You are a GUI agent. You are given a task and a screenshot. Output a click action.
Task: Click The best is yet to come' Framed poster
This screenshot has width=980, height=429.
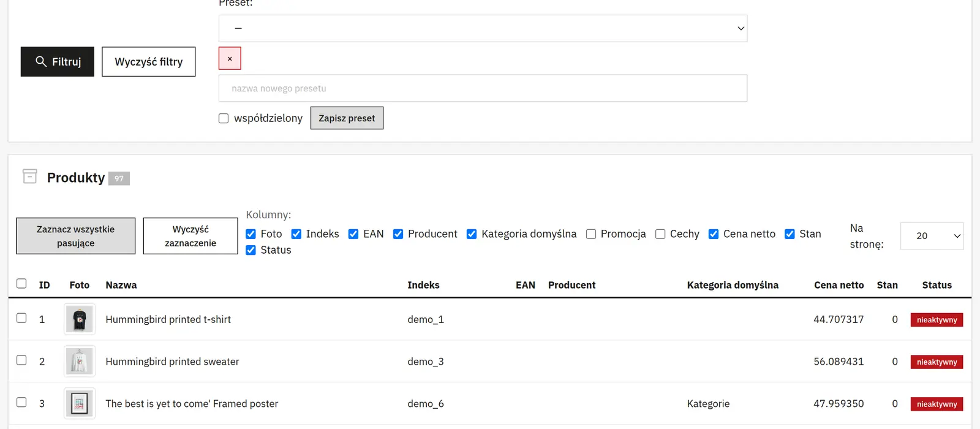[x=192, y=404]
